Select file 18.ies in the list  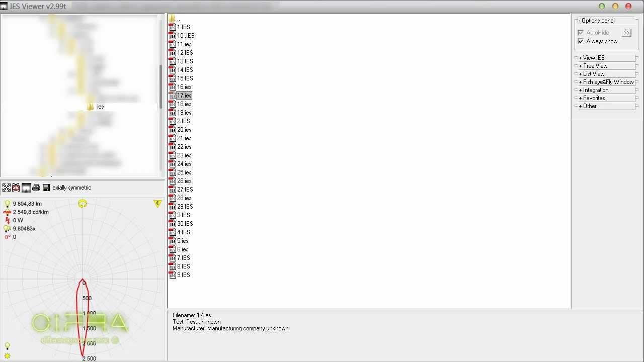coord(180,104)
